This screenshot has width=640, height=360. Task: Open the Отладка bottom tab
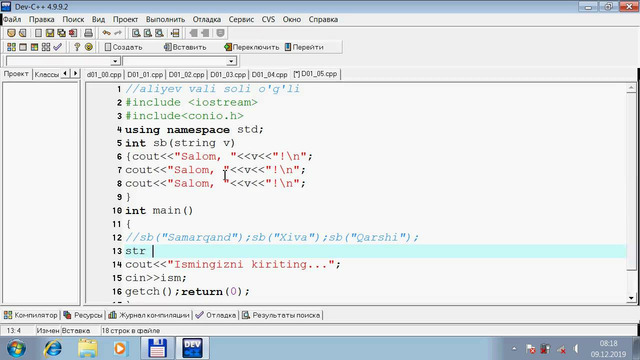tap(216, 315)
